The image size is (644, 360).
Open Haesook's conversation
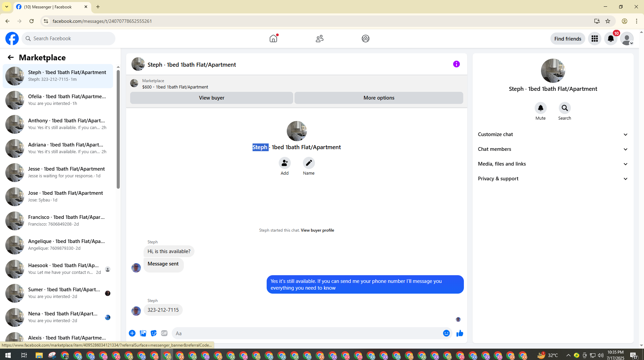click(58, 269)
